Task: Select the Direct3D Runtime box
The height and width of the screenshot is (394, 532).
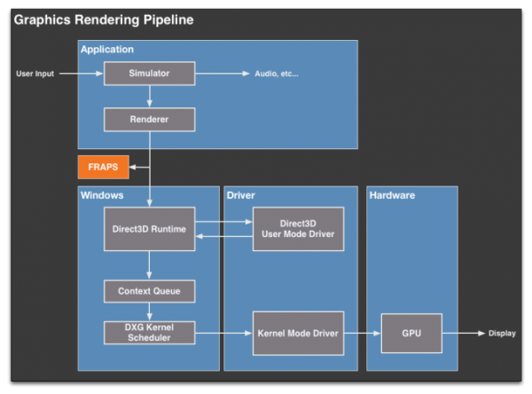Action: (149, 229)
